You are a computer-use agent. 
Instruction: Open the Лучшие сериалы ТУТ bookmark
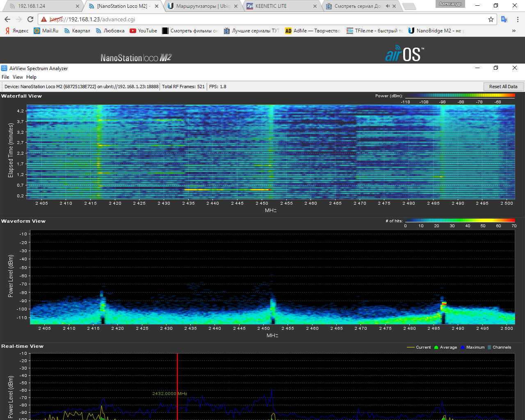251,31
